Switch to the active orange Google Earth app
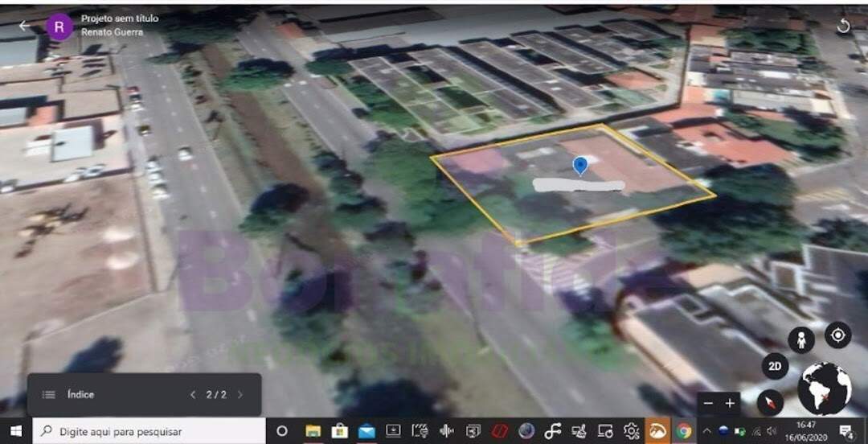868x444 pixels. point(657,431)
